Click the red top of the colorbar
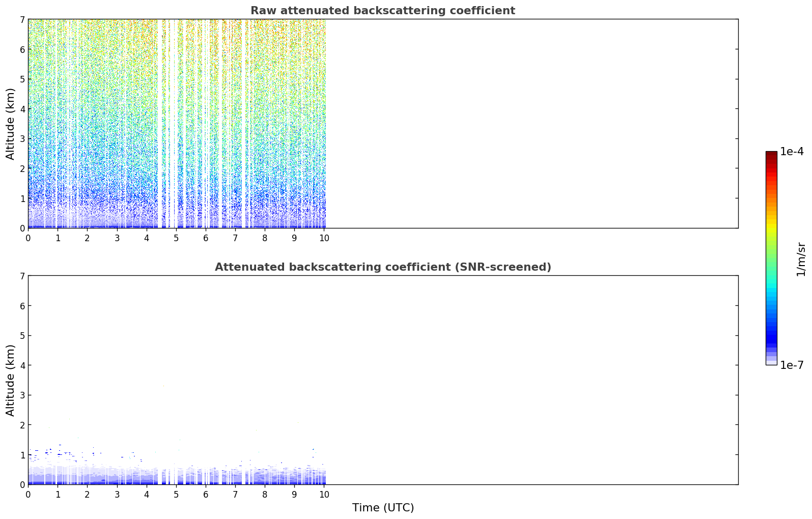This screenshot has height=519, width=812. pos(771,159)
